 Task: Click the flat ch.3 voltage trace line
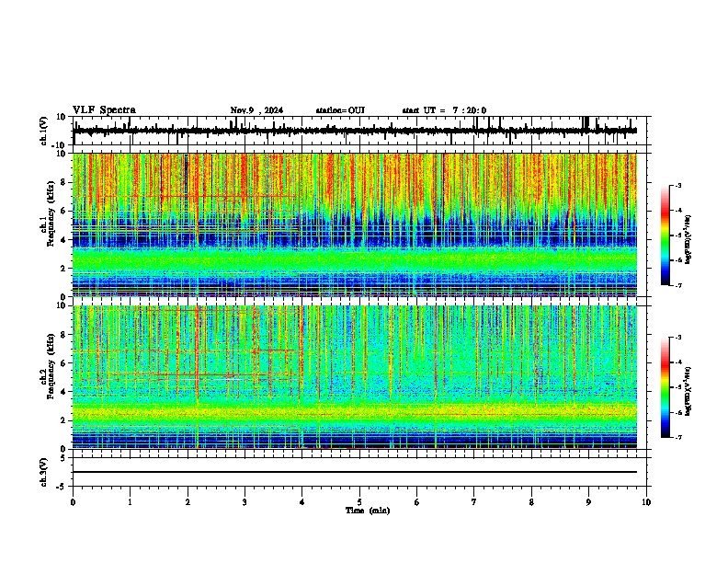tap(355, 472)
